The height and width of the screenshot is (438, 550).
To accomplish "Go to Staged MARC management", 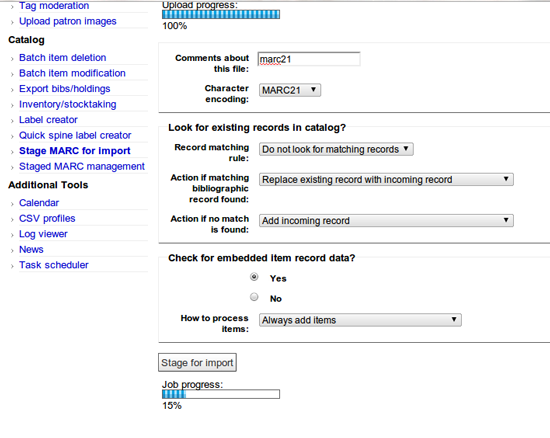I will pos(82,166).
